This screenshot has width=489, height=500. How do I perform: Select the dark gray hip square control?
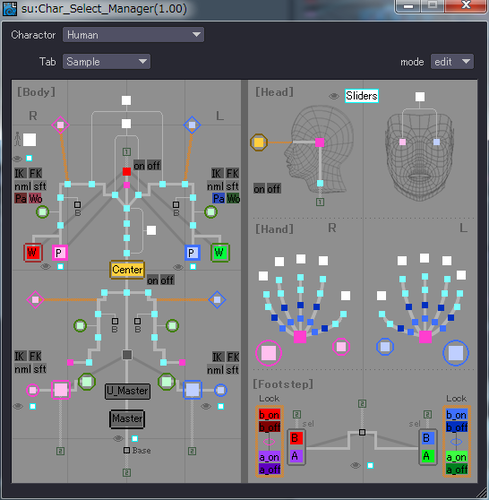[x=127, y=354]
